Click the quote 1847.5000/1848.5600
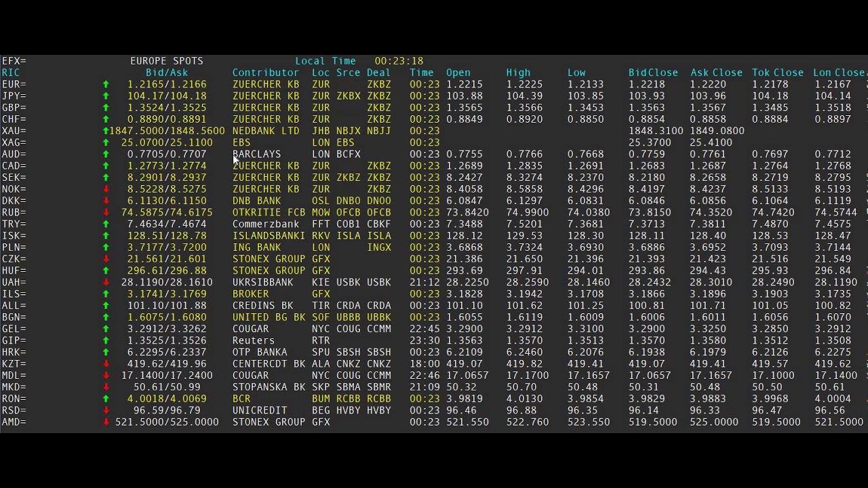The image size is (868, 488). [x=167, y=131]
